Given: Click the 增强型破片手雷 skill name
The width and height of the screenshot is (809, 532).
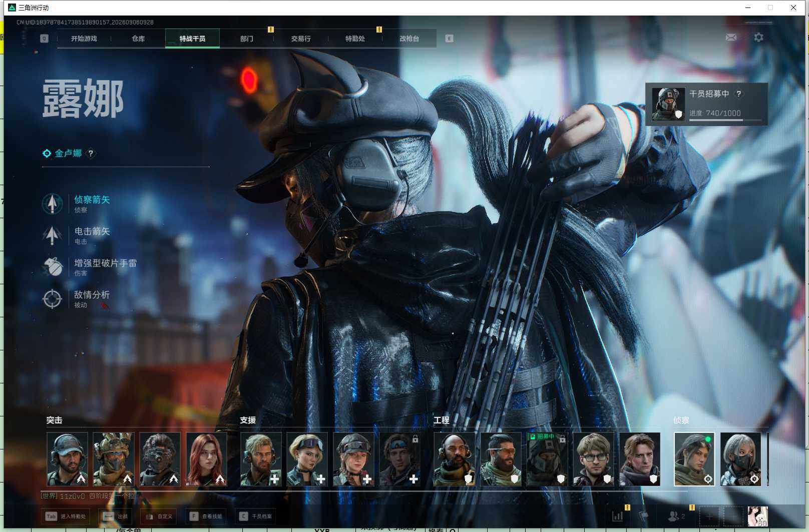Looking at the screenshot, I should [106, 263].
